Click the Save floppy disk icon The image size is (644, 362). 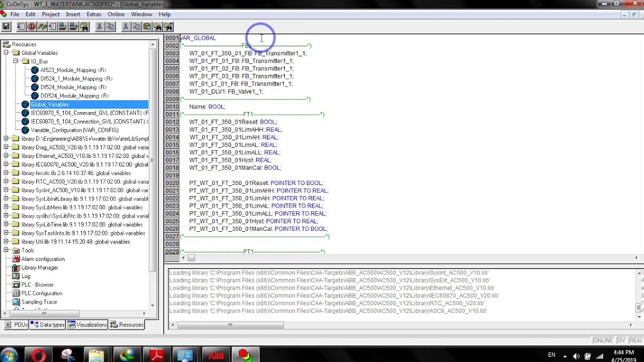coord(6,27)
